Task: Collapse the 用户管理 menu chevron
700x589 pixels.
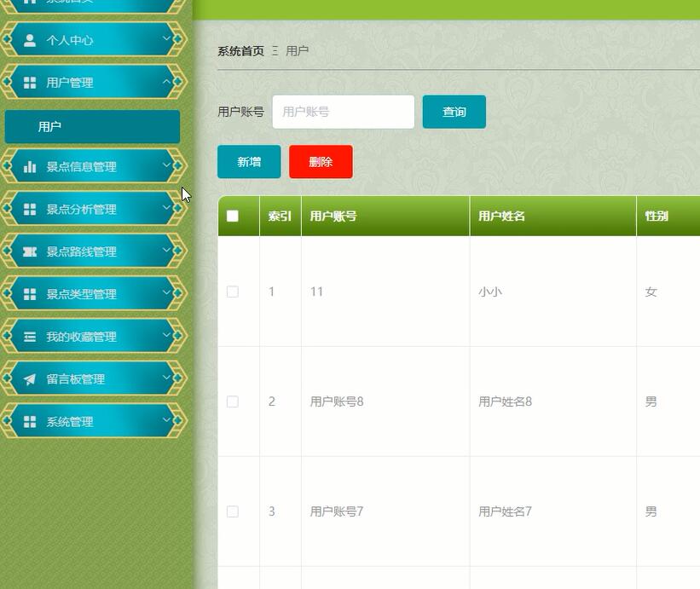Action: tap(166, 82)
